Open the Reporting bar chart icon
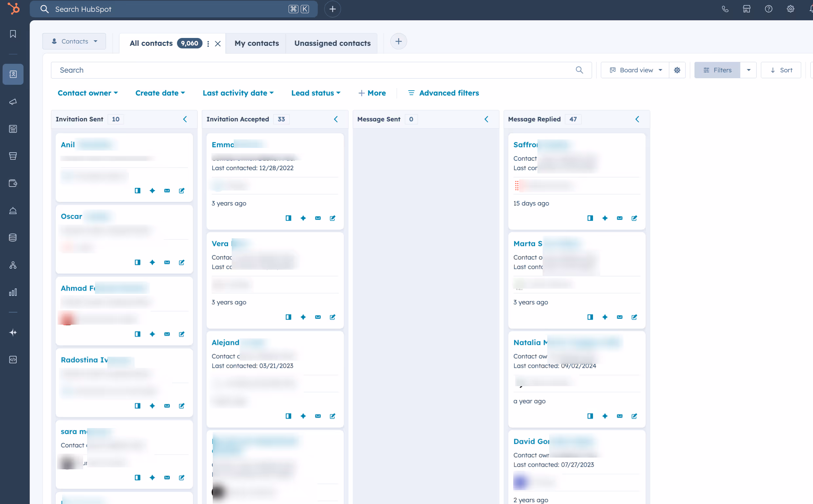The height and width of the screenshot is (504, 813). (x=13, y=292)
